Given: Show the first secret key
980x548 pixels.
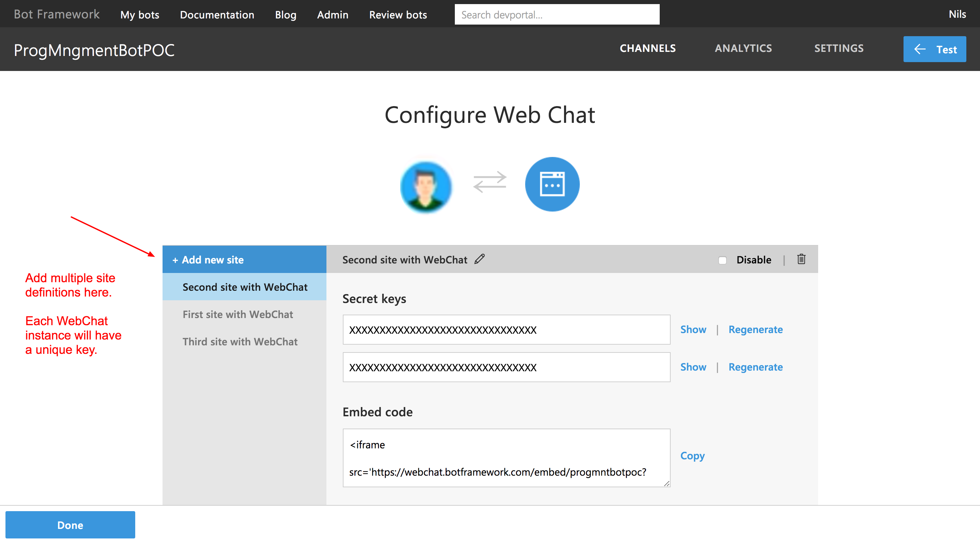Looking at the screenshot, I should 693,329.
